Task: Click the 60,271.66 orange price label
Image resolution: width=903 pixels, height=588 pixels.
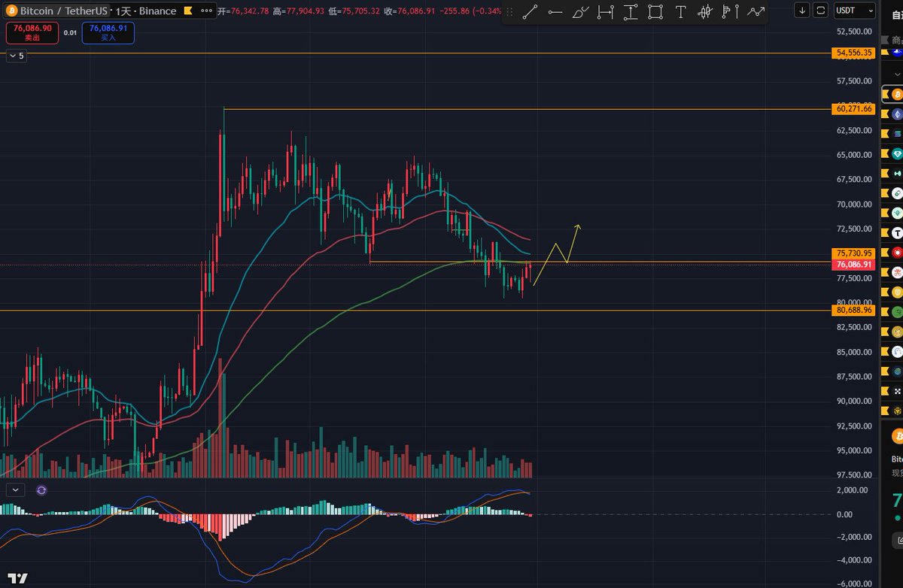Action: (854, 109)
